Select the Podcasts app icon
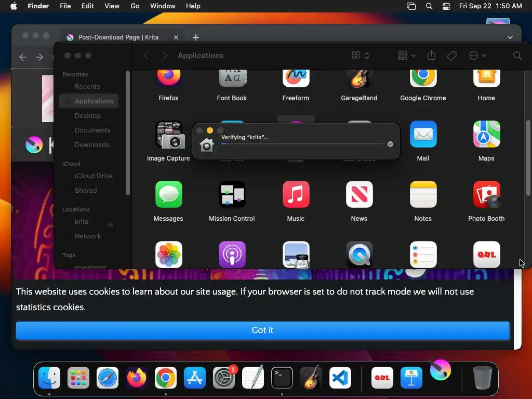This screenshot has height=399, width=532. coord(232,255)
